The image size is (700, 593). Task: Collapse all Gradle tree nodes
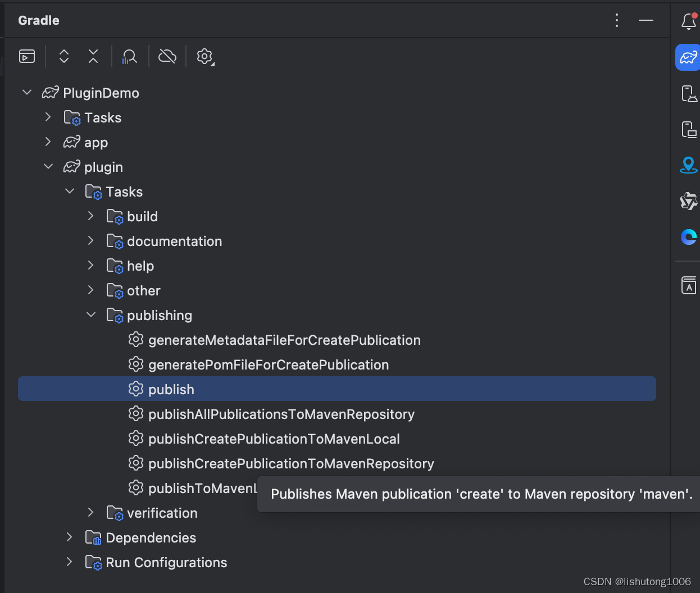point(93,56)
